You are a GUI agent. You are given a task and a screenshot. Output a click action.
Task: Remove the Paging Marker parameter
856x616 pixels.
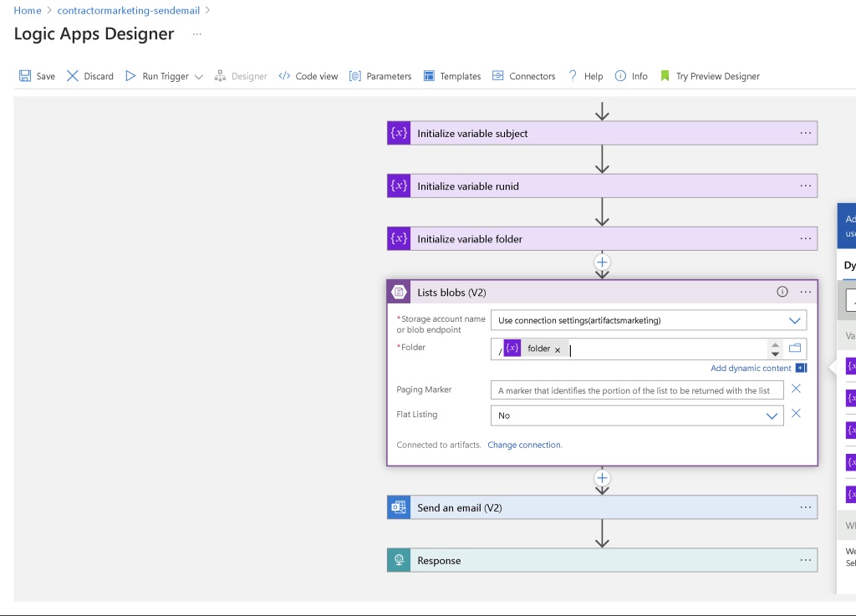pos(796,389)
